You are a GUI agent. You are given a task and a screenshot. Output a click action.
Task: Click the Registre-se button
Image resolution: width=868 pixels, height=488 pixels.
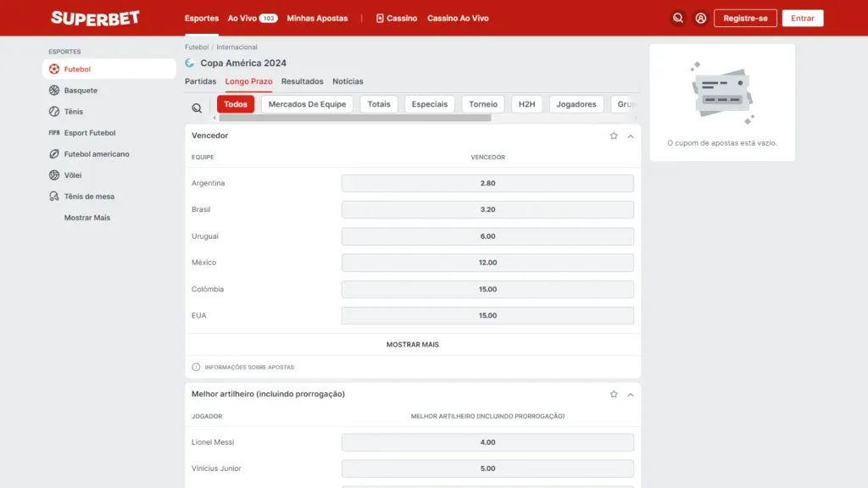tap(745, 18)
